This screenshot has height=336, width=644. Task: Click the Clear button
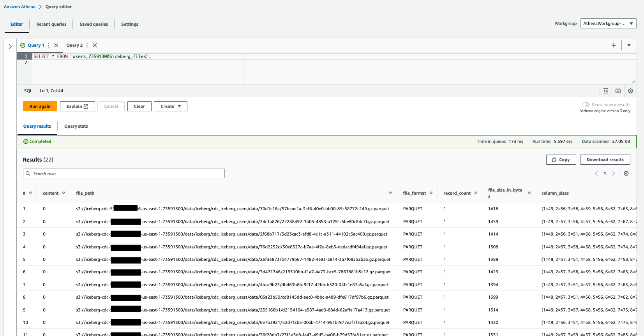[139, 106]
